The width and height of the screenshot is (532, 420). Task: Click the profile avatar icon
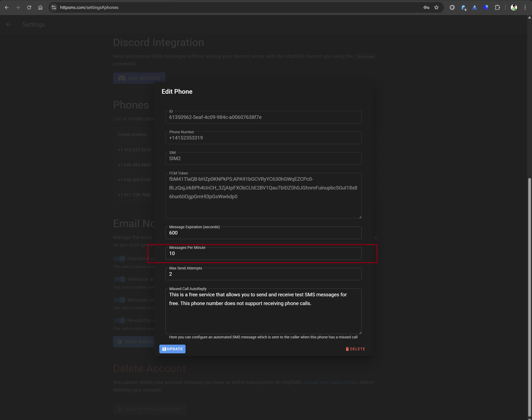[x=513, y=7]
